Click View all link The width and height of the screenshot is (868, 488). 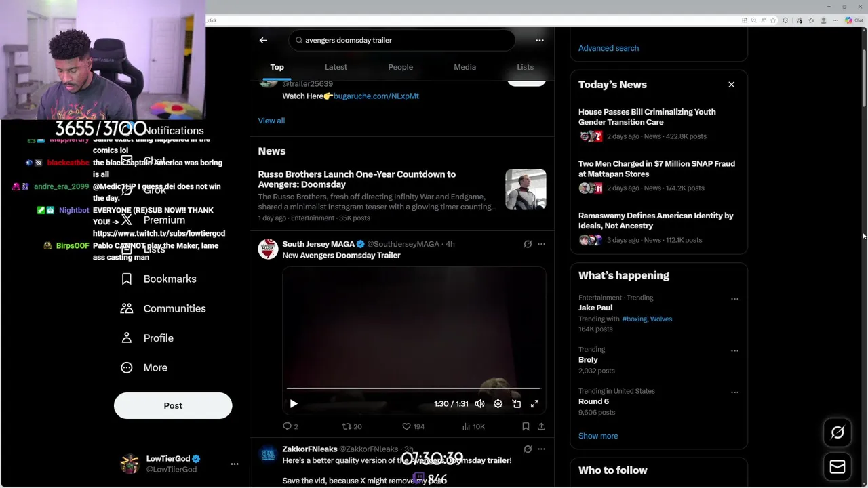[271, 121]
